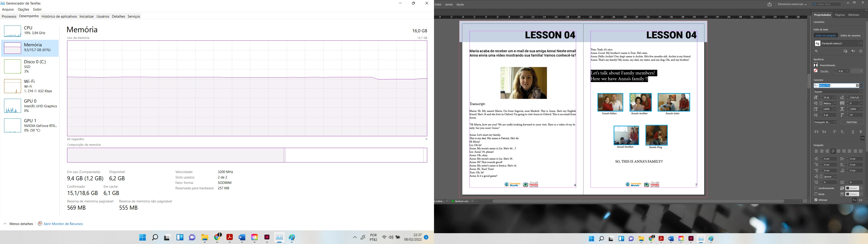Expand the Regular font style dropdown
This screenshot has width=868, height=244.
tap(861, 92)
